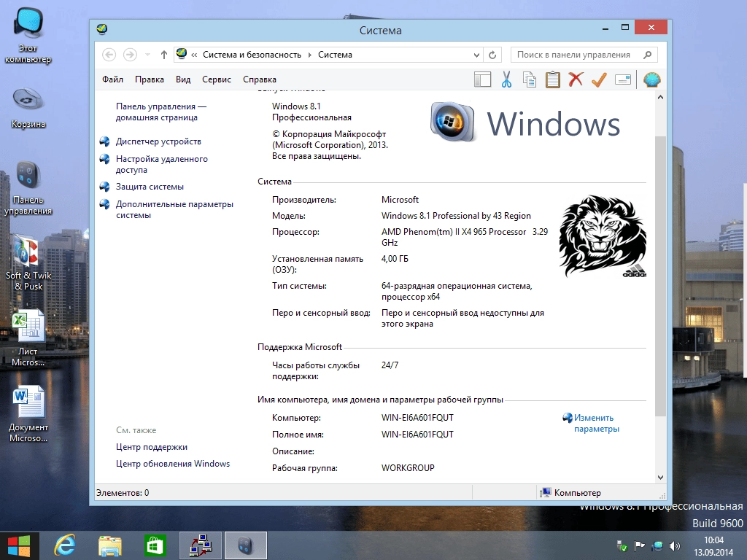Select the Excel sheet desktop file

pyautogui.click(x=28, y=338)
